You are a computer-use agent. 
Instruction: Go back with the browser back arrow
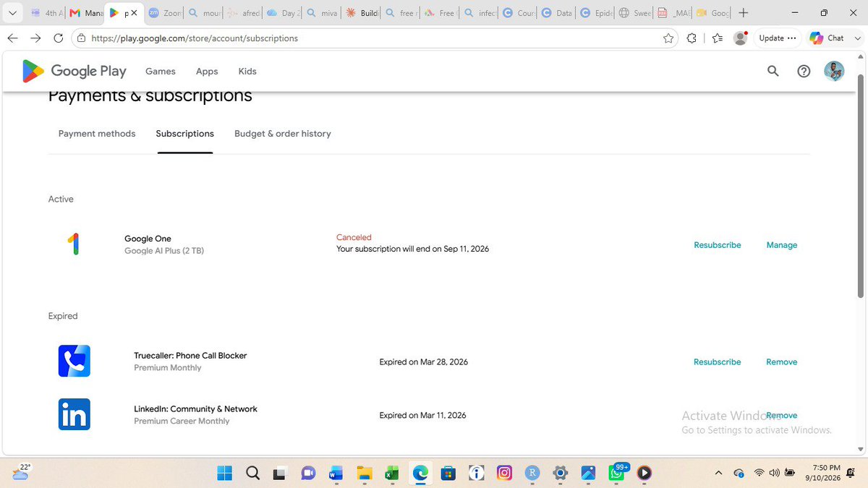point(12,38)
